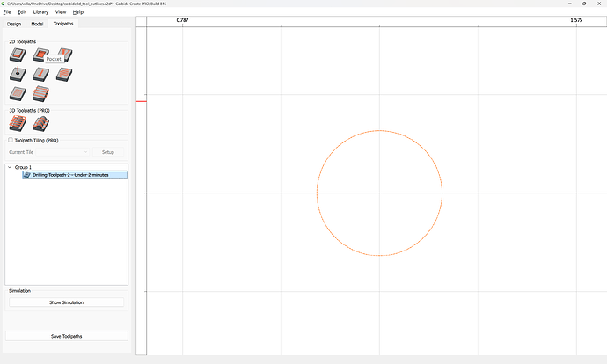Create a Texture toolpath
Screen dimensions: 607x364
pos(64,74)
